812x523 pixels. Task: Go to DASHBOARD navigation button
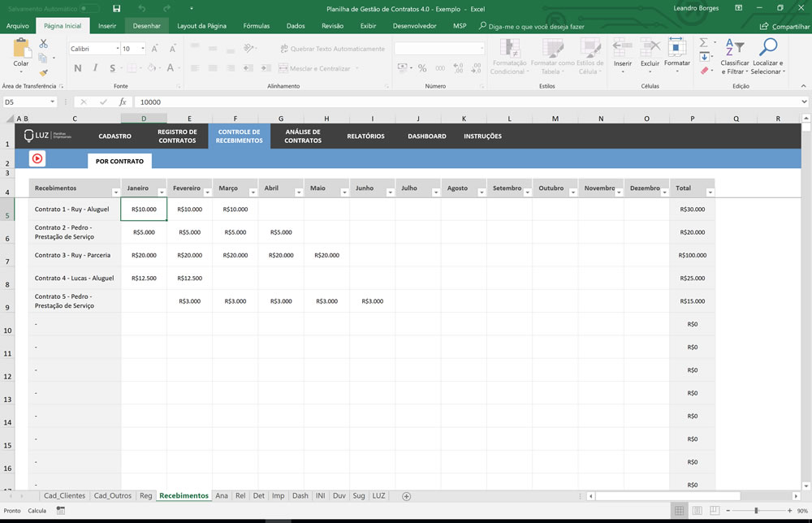(x=427, y=136)
